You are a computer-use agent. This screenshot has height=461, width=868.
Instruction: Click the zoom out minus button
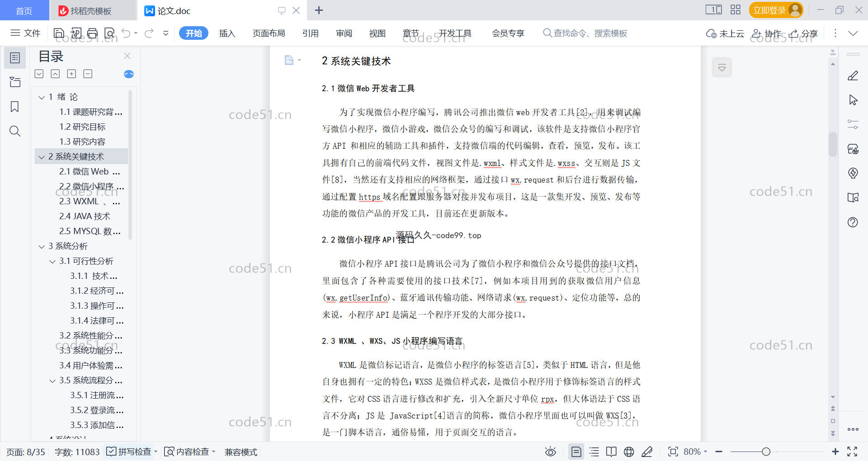[719, 452]
